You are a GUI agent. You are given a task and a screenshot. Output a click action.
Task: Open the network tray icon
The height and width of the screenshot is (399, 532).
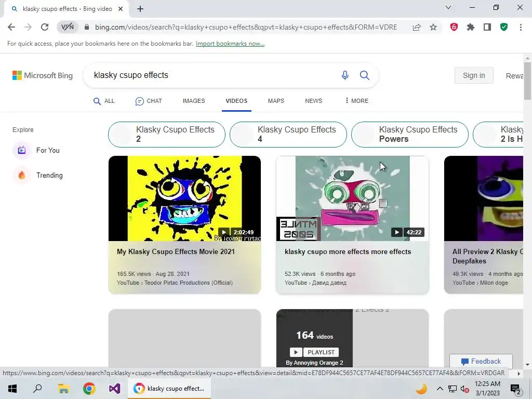pos(453,389)
